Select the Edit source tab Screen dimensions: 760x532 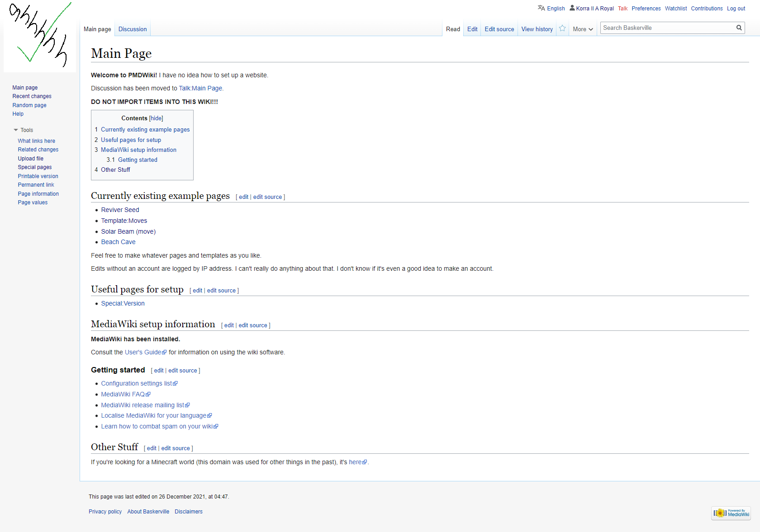[499, 29]
